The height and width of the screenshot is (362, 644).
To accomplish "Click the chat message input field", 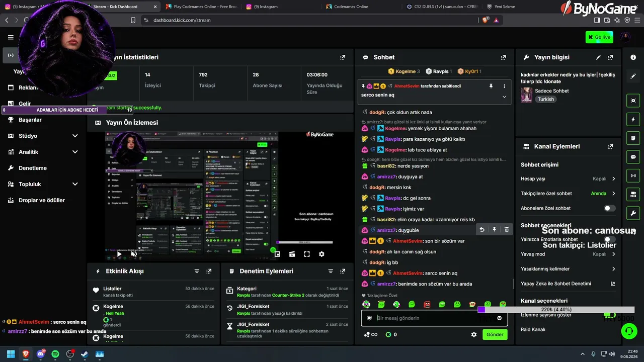I will pos(434,318).
